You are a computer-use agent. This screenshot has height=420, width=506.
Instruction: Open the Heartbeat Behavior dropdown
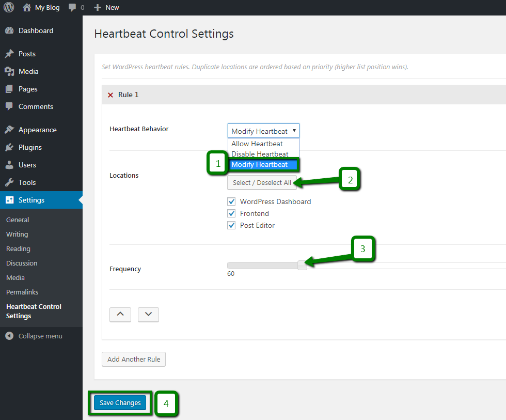[x=263, y=131]
